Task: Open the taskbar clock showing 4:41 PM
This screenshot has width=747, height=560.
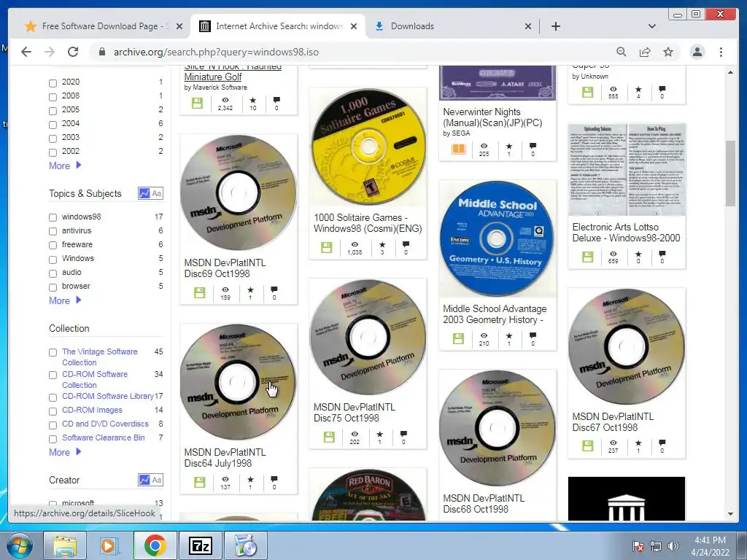Action: point(710,546)
